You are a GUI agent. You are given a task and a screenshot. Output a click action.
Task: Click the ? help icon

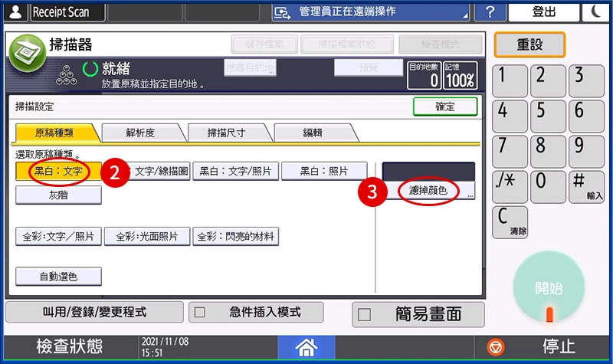point(490,11)
